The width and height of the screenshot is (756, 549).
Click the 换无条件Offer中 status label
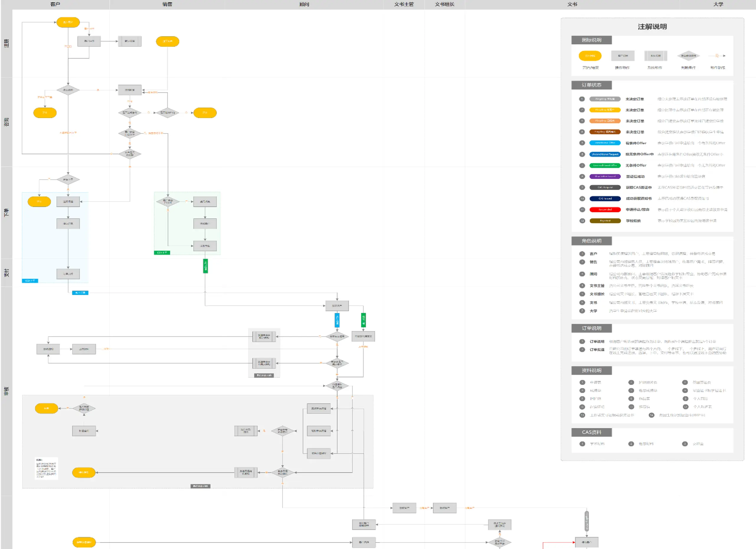639,154
